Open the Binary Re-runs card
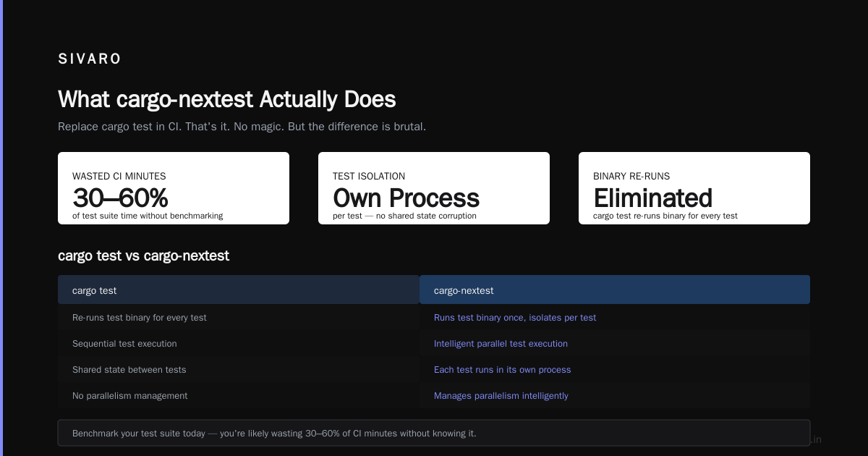Viewport: 868px width, 456px height. [694, 188]
